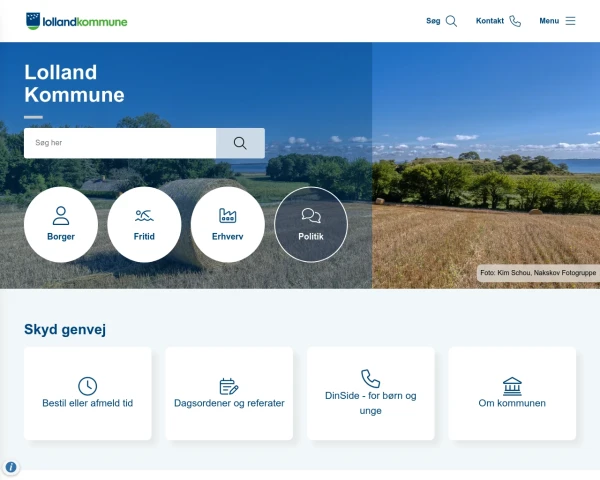The width and height of the screenshot is (600, 480).
Task: Click the calendar-pencil icon for Dagsordener
Action: tap(229, 386)
